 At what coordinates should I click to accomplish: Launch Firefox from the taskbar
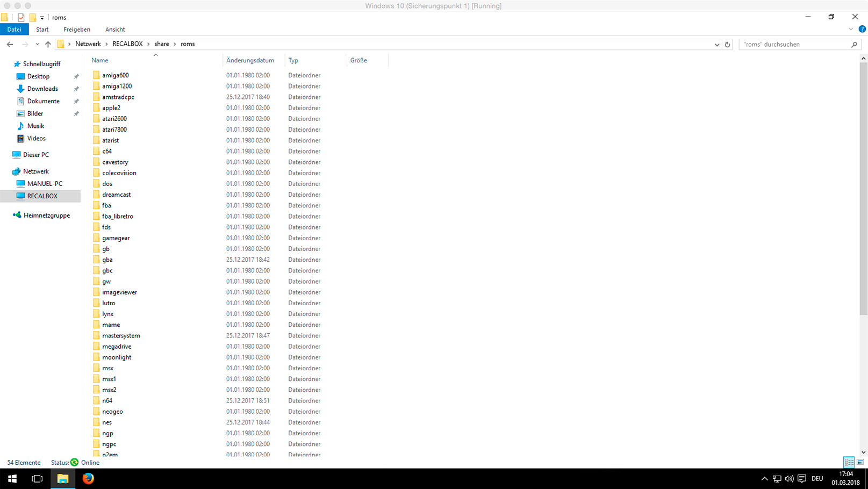[x=88, y=478]
